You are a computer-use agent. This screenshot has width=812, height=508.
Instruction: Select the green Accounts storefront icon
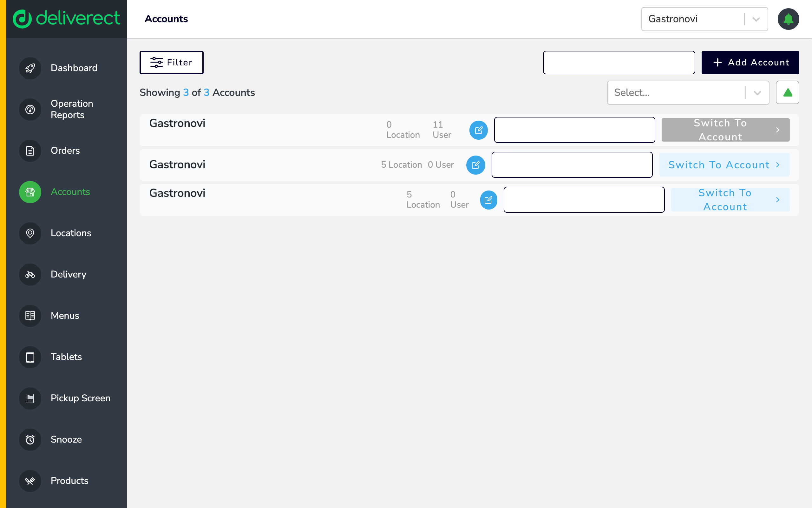30,192
